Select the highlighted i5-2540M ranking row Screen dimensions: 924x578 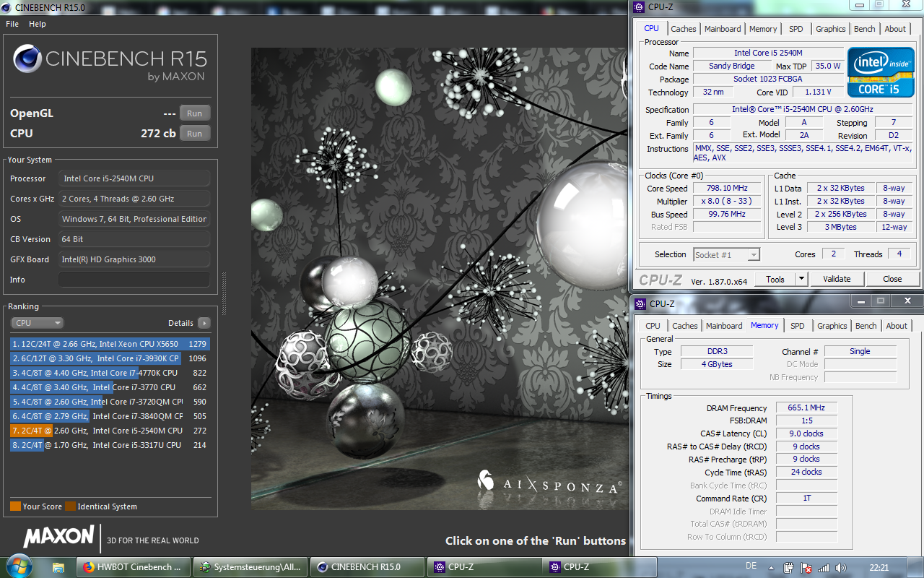(x=110, y=431)
